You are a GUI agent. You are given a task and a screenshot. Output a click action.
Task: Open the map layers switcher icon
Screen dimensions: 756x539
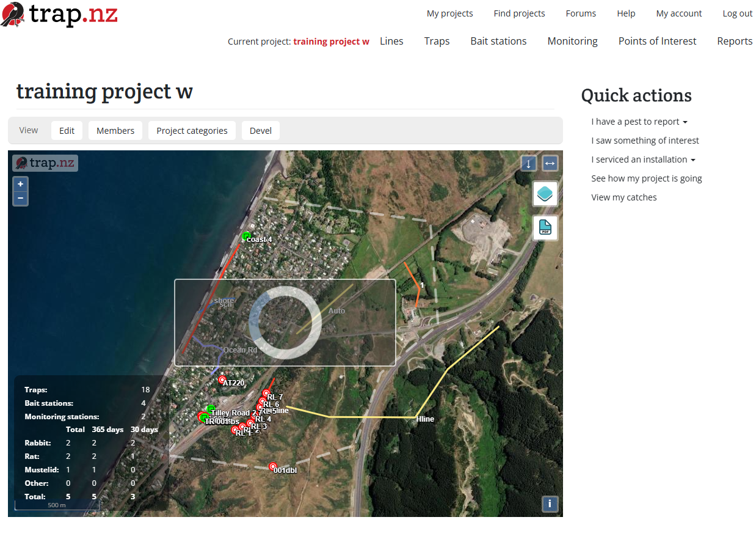545,194
